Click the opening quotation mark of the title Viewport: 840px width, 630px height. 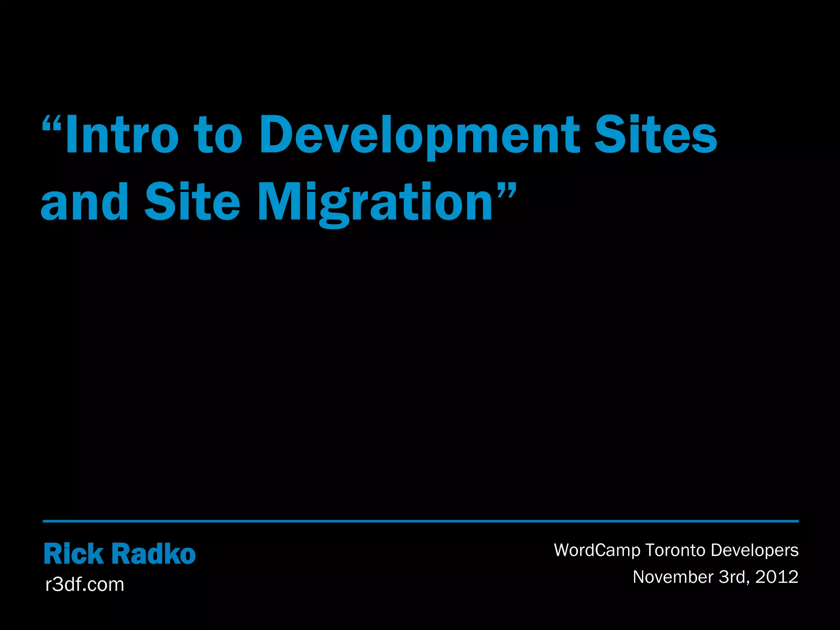(52, 123)
